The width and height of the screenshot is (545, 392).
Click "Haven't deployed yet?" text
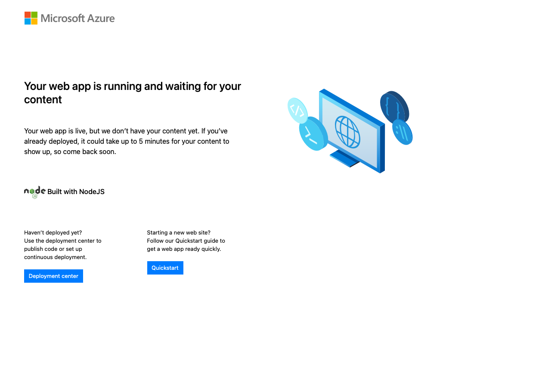[x=53, y=233]
